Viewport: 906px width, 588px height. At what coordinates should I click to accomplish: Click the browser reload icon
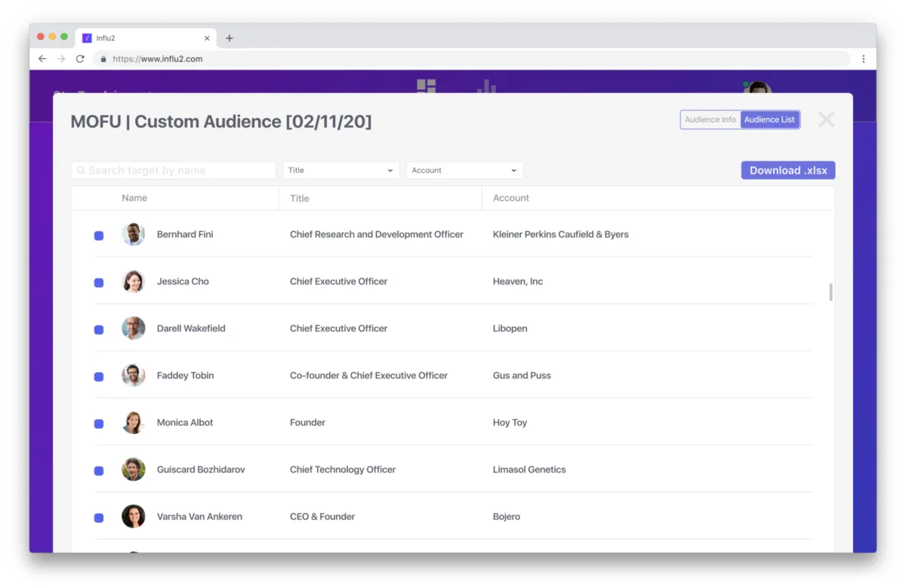[80, 59]
